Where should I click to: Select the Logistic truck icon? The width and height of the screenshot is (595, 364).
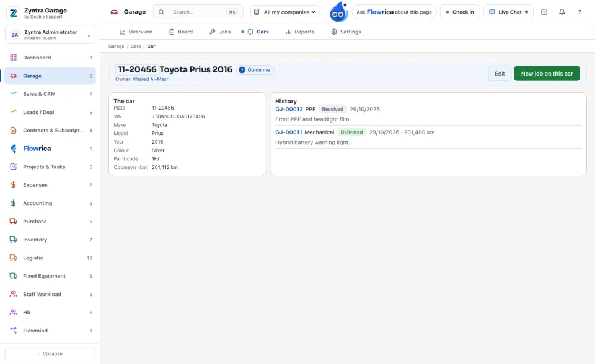(13, 258)
